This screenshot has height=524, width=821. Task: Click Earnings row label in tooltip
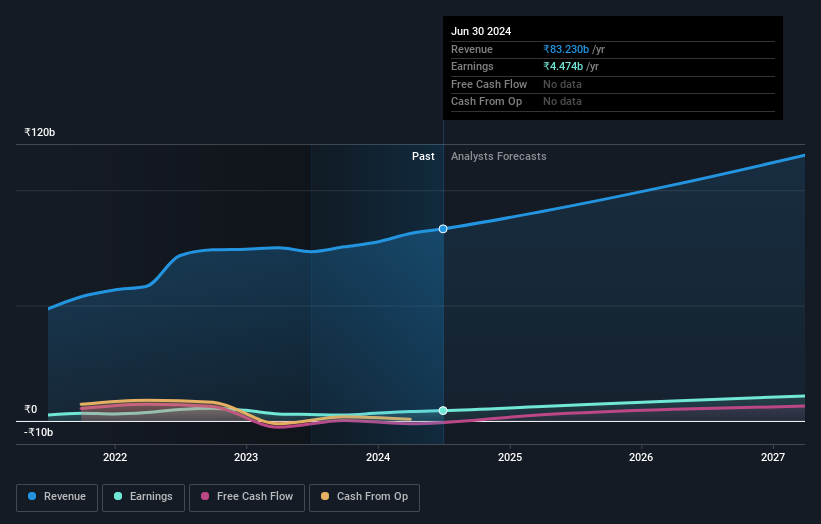coord(472,66)
